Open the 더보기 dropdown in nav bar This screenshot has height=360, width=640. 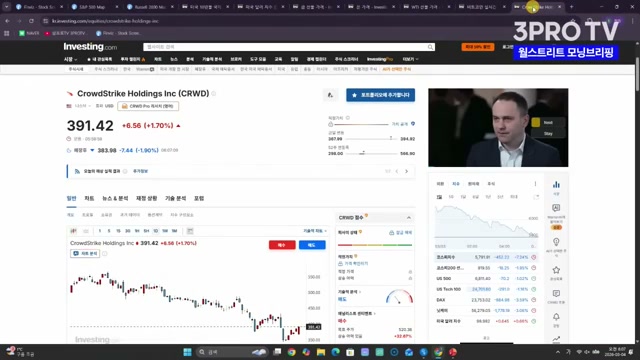410,60
